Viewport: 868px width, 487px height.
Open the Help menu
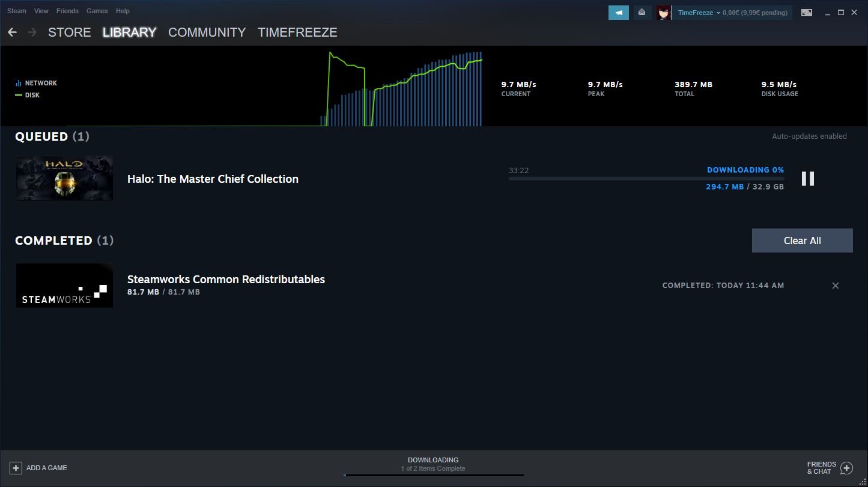click(123, 11)
